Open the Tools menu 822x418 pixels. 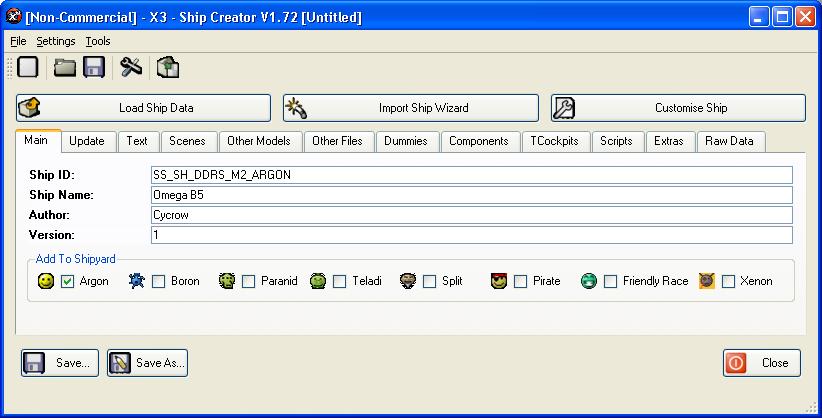98,41
